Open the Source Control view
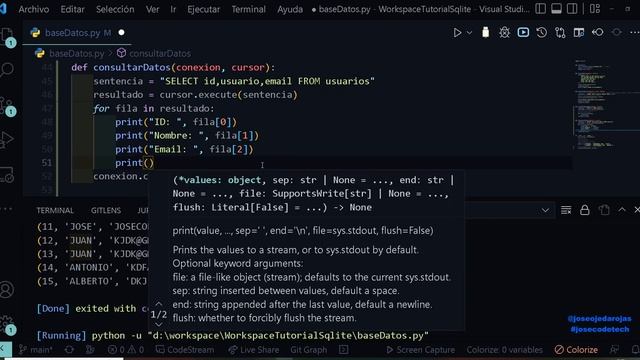Viewport: 640px width, 360px height. (x=7, y=106)
